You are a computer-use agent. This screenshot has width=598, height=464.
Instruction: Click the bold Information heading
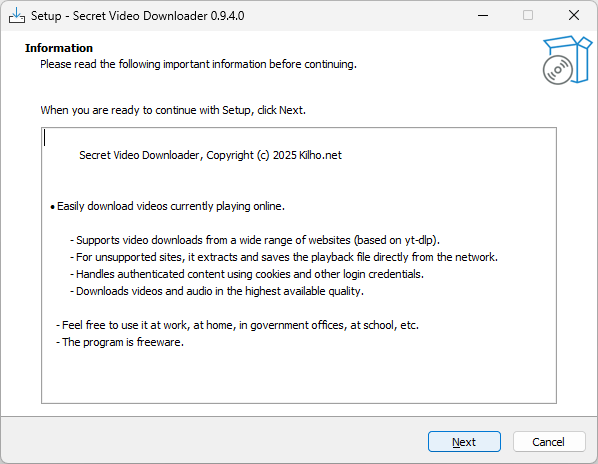click(x=59, y=48)
